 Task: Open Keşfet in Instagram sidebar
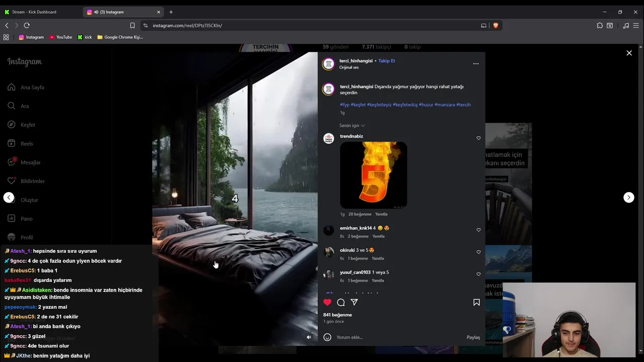(x=21, y=125)
